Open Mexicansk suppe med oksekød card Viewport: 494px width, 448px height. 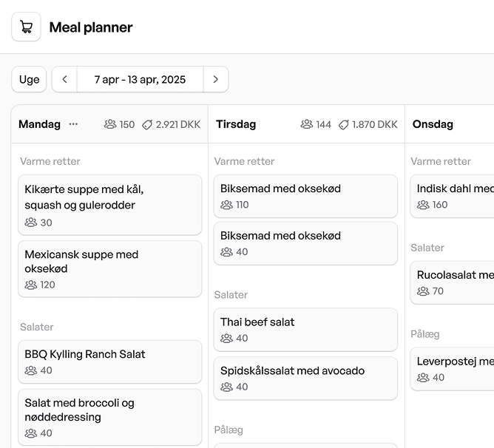coord(109,269)
